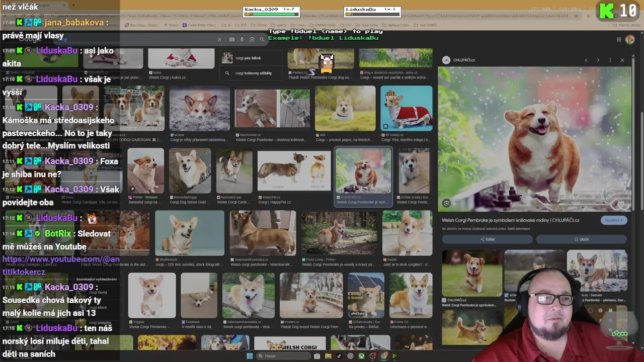The image size is (644, 362).
Task: Open the HappyPet.cz Cardigan versus Pembroke thumbnail
Action: [x=294, y=171]
